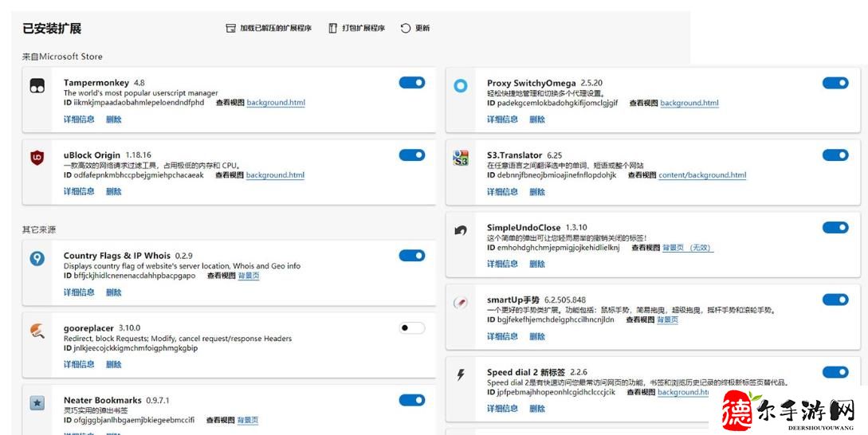
Task: Click the Neater Bookmarks star icon
Action: [37, 403]
